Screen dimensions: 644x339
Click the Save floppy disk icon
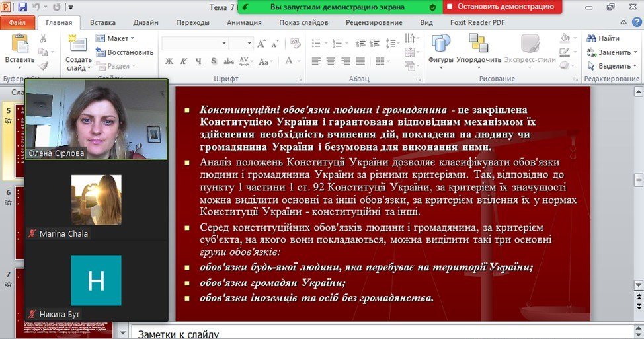22,7
